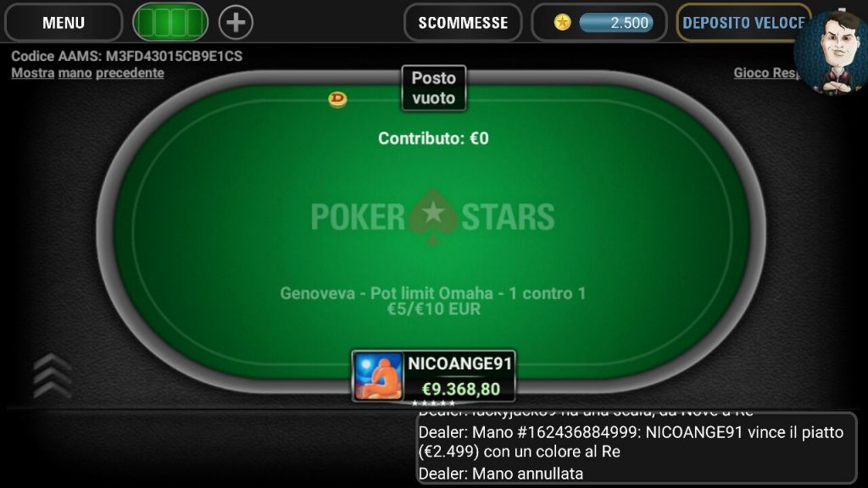This screenshot has height=488, width=868.
Task: Add a new table with plus icon
Action: click(x=236, y=23)
